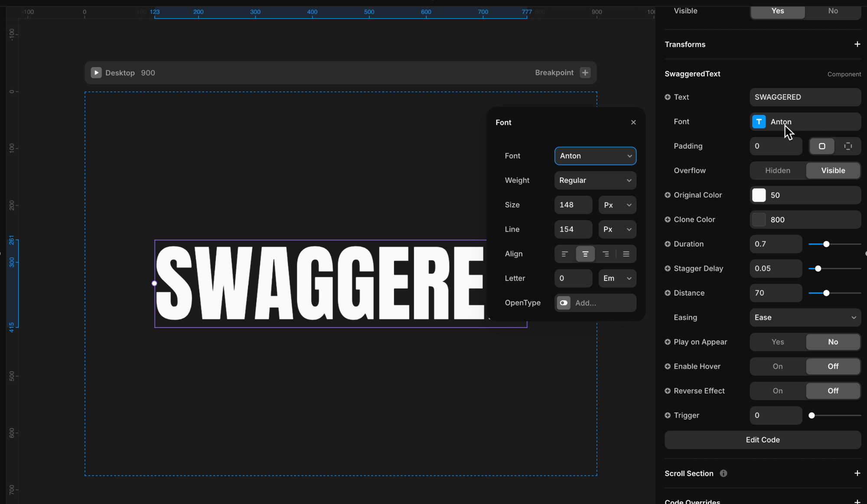
Task: Set Play on Appear to Yes
Action: [778, 342]
